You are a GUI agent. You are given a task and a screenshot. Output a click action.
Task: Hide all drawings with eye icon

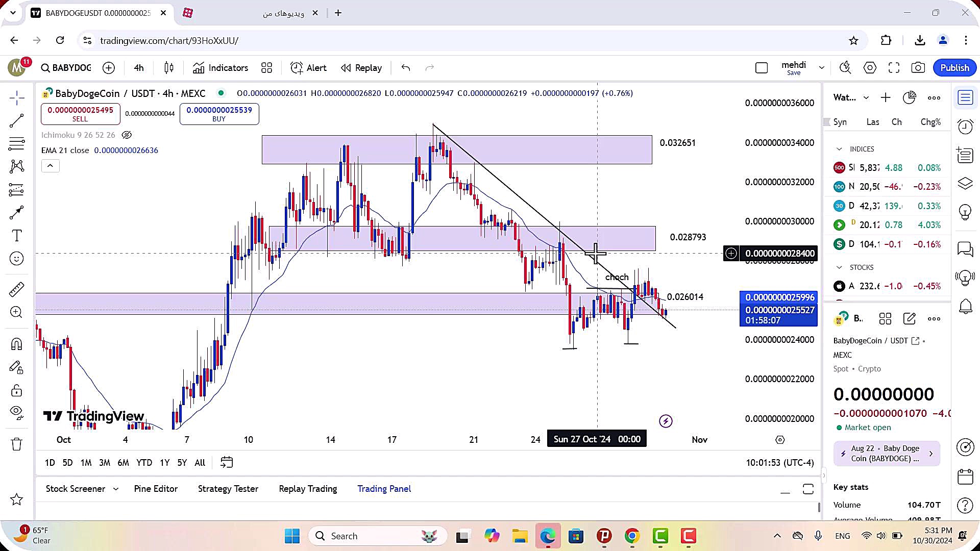(x=16, y=412)
